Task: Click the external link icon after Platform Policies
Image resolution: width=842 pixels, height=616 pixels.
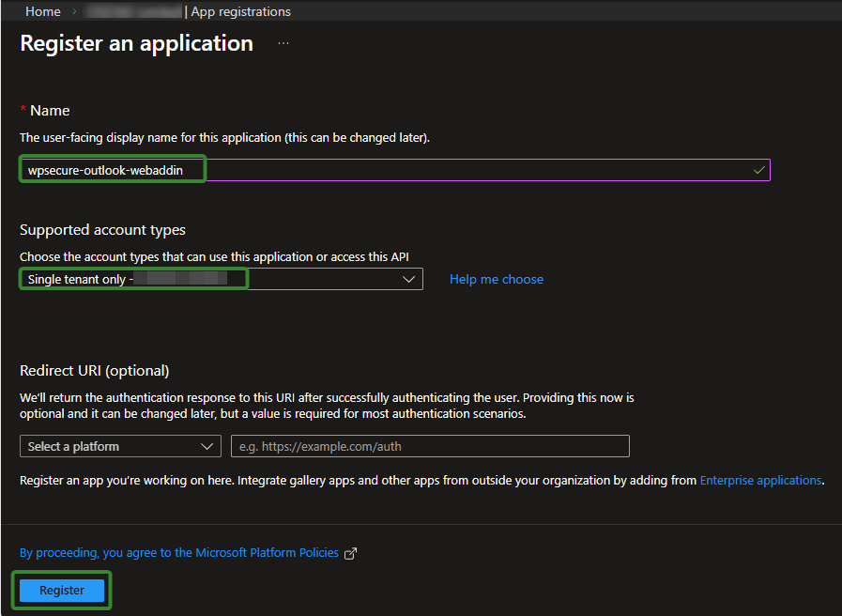Action: 351,553
